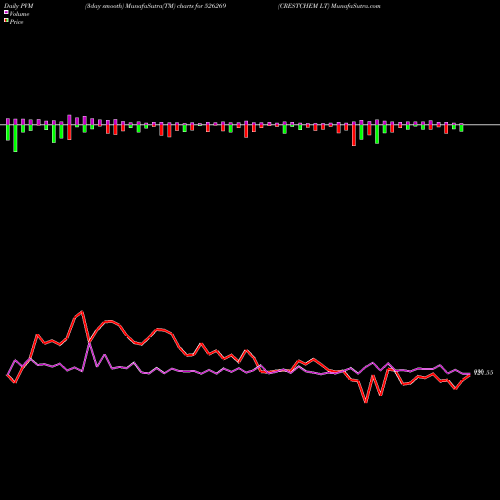Click the 'Daily PVM' title text
This screenshot has width=500, height=500.
click(19, 6)
